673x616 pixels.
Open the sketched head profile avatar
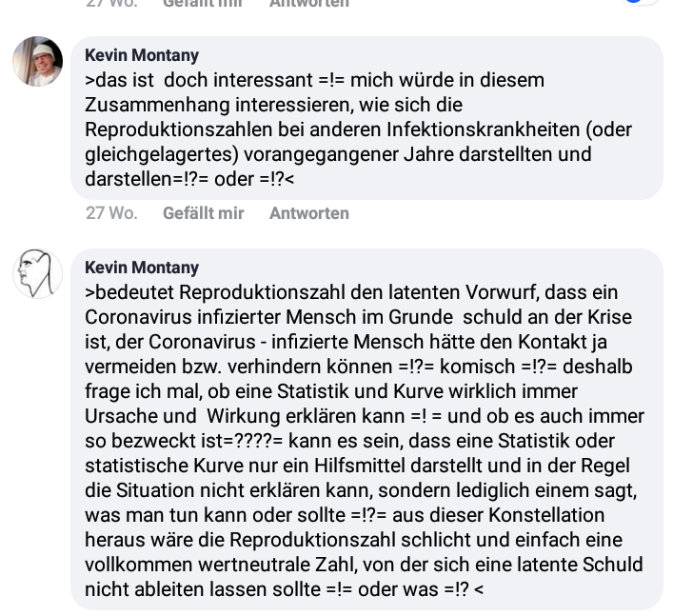click(x=38, y=273)
